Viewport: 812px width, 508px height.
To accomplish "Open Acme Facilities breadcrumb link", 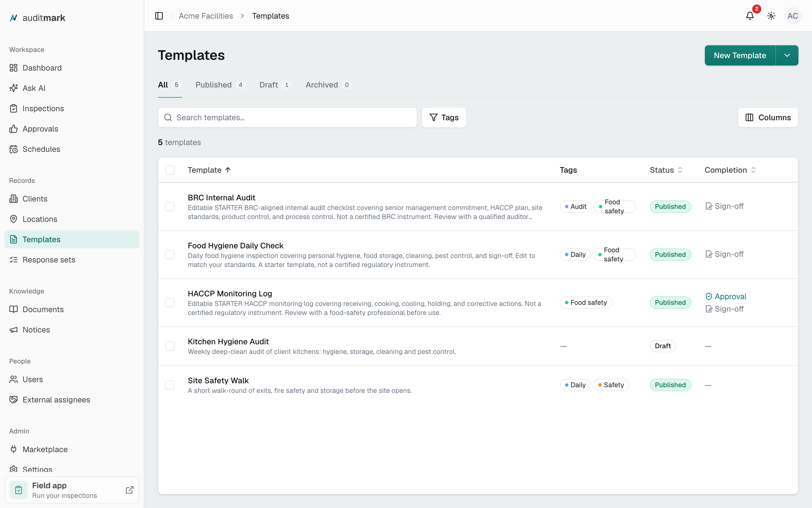I will [x=206, y=16].
